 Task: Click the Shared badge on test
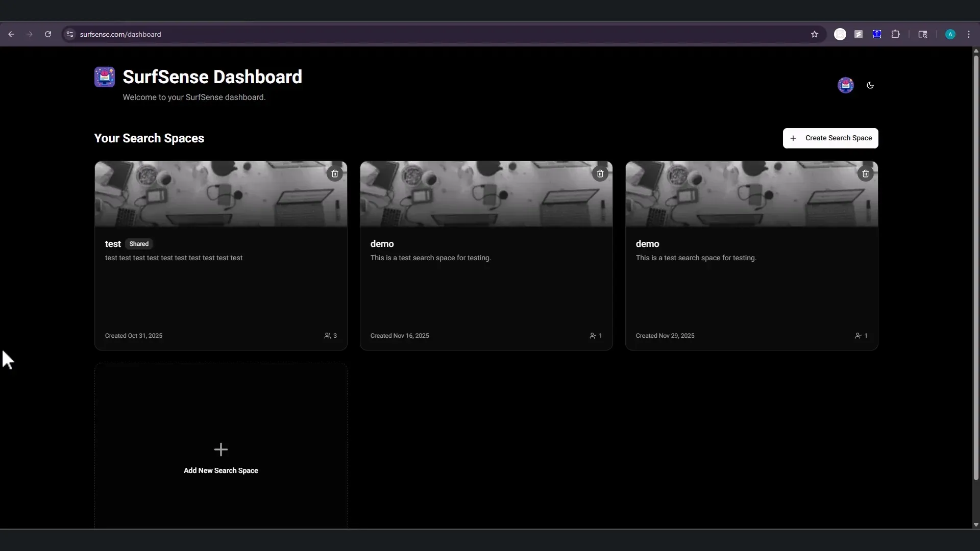139,244
